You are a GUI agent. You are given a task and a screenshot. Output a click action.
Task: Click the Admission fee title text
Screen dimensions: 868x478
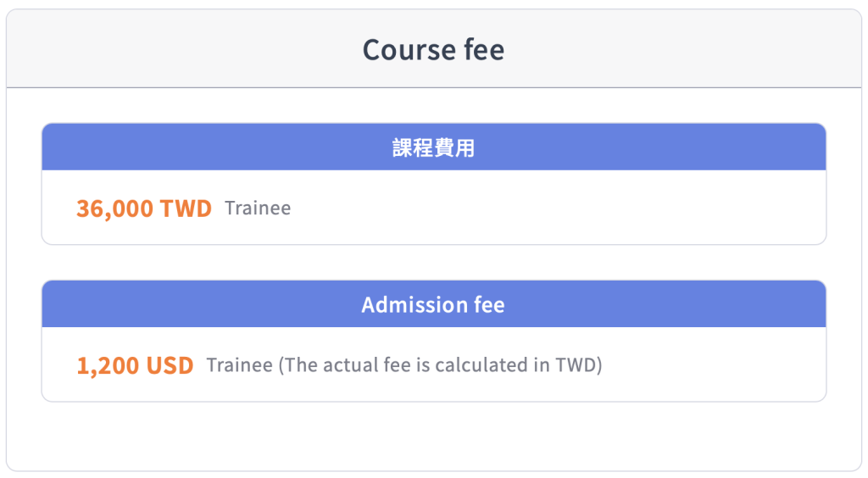pyautogui.click(x=433, y=305)
